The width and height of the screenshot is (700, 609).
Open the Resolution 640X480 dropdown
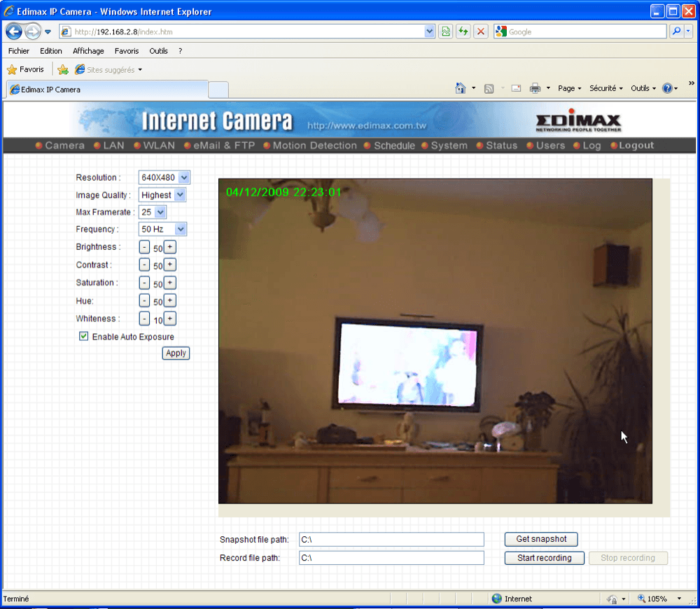164,177
